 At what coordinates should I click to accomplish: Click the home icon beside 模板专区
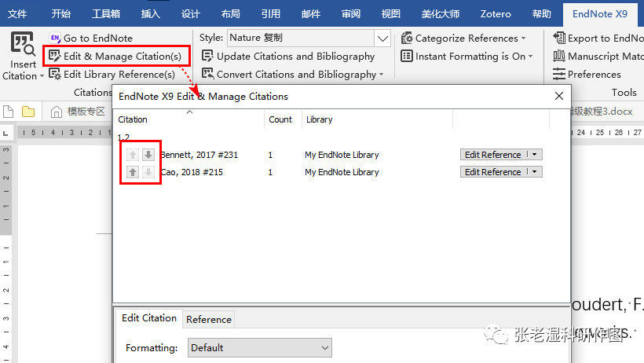point(57,112)
